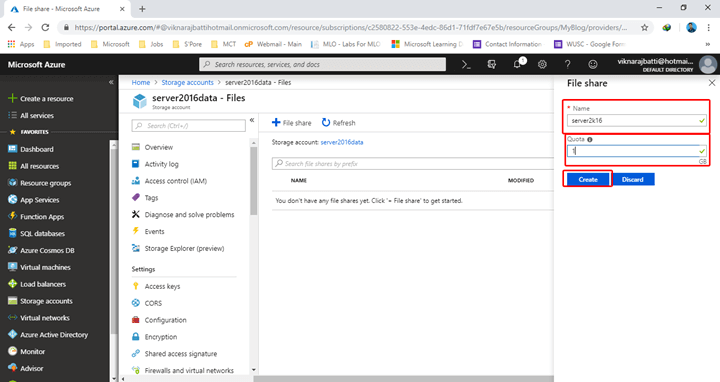This screenshot has width=720, height=382.
Task: Sort by MODIFIED column header
Action: [x=521, y=180]
